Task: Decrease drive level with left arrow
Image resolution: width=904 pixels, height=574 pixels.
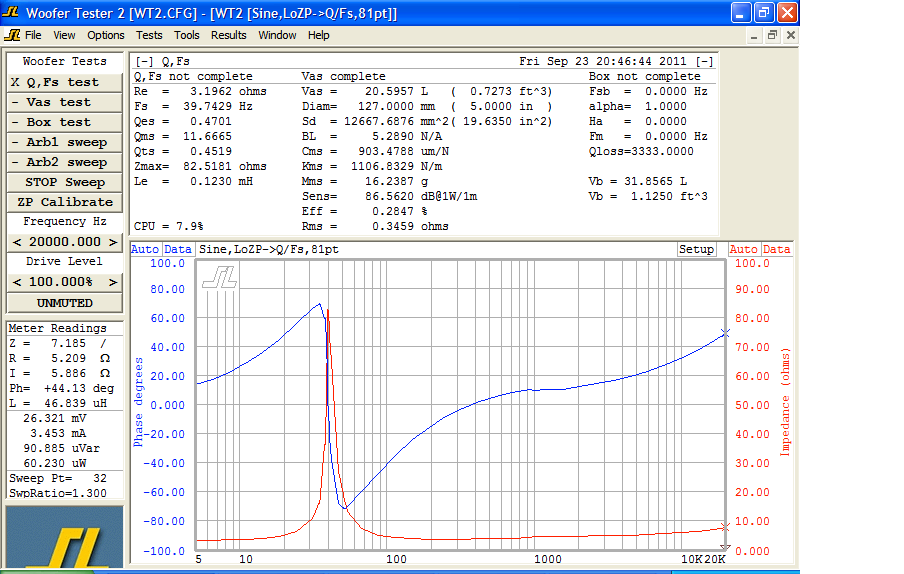Action: pyautogui.click(x=17, y=282)
